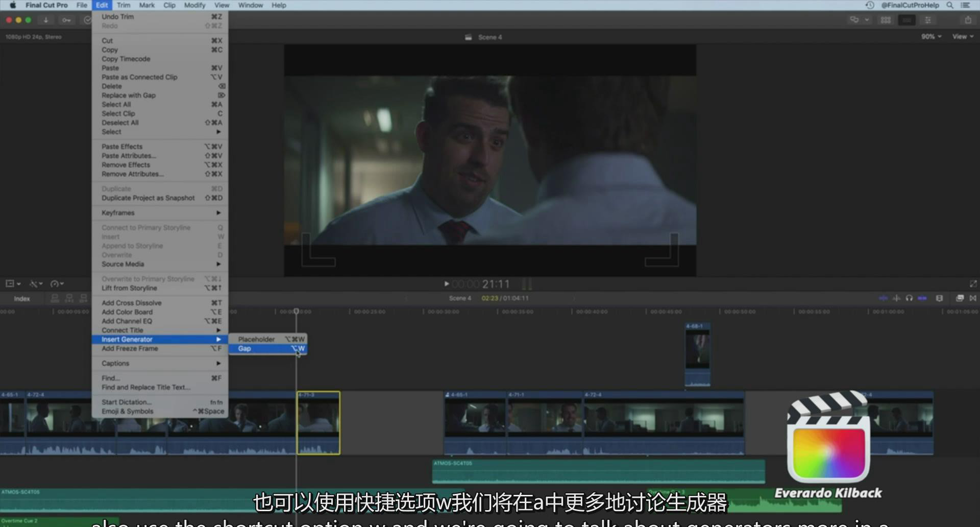Play the viewer with the play button

coord(447,284)
